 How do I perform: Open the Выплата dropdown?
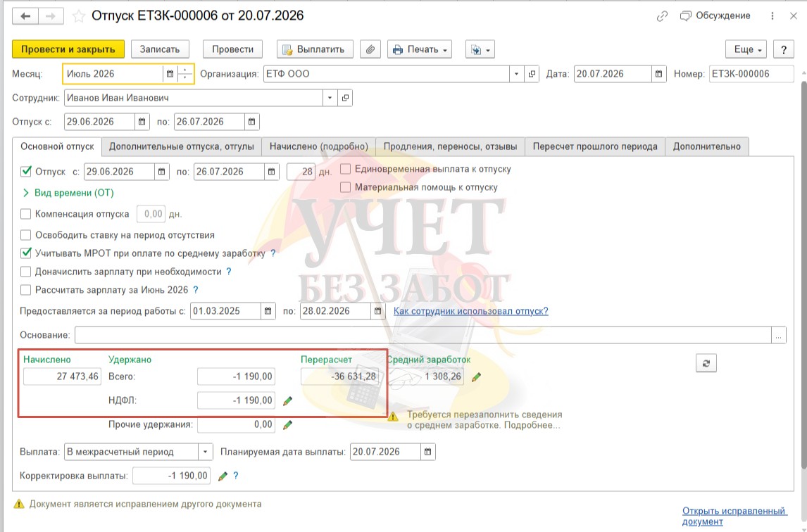click(205, 452)
